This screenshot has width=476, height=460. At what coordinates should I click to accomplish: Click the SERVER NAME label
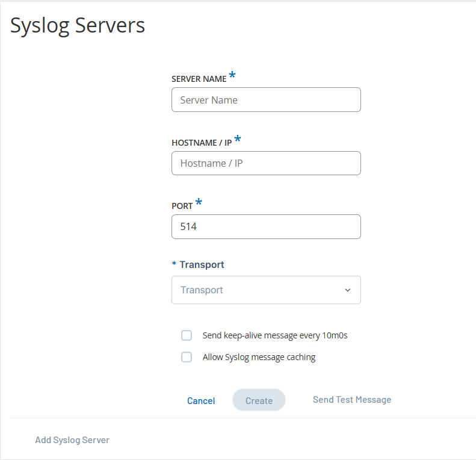tap(199, 79)
